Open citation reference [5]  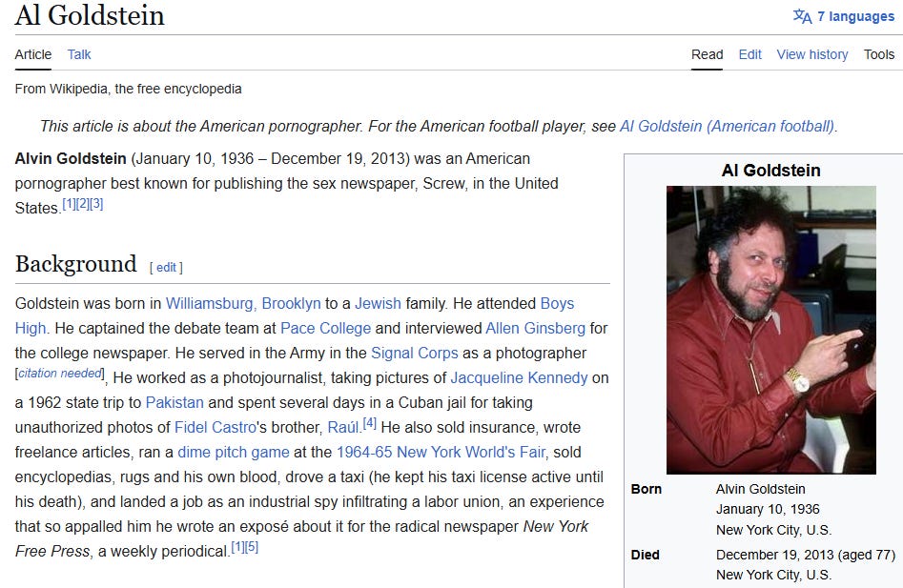252,547
